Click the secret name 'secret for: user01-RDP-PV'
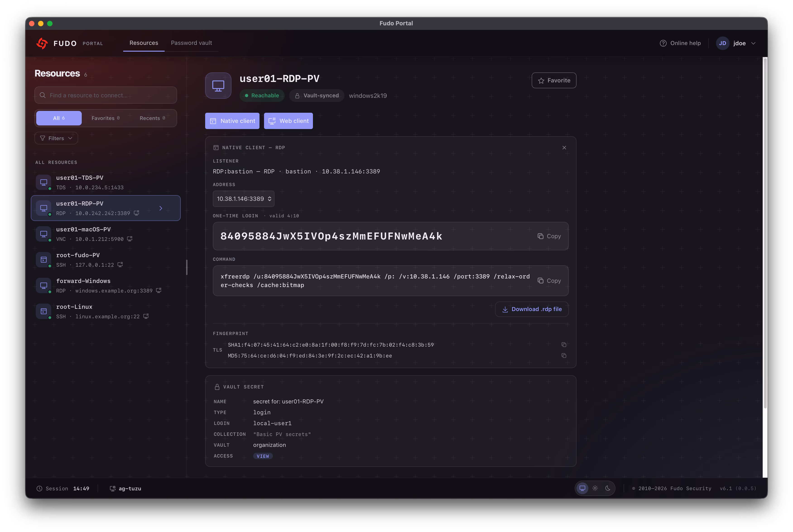This screenshot has height=532, width=793. click(x=288, y=401)
